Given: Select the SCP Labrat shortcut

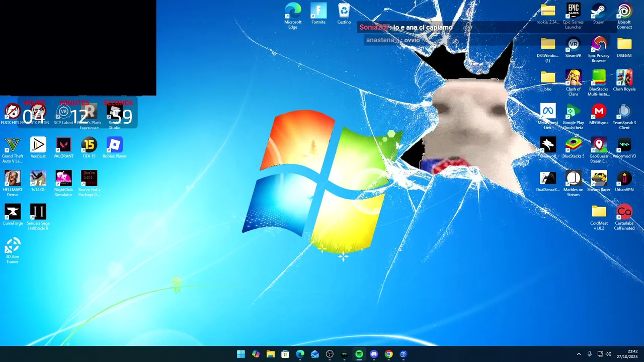Looking at the screenshot, I should (63, 115).
